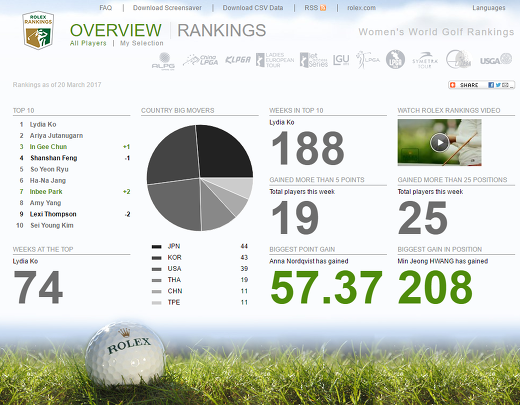Image resolution: width=520 pixels, height=405 pixels.
Task: Click the orange Share plus icon
Action: click(452, 85)
